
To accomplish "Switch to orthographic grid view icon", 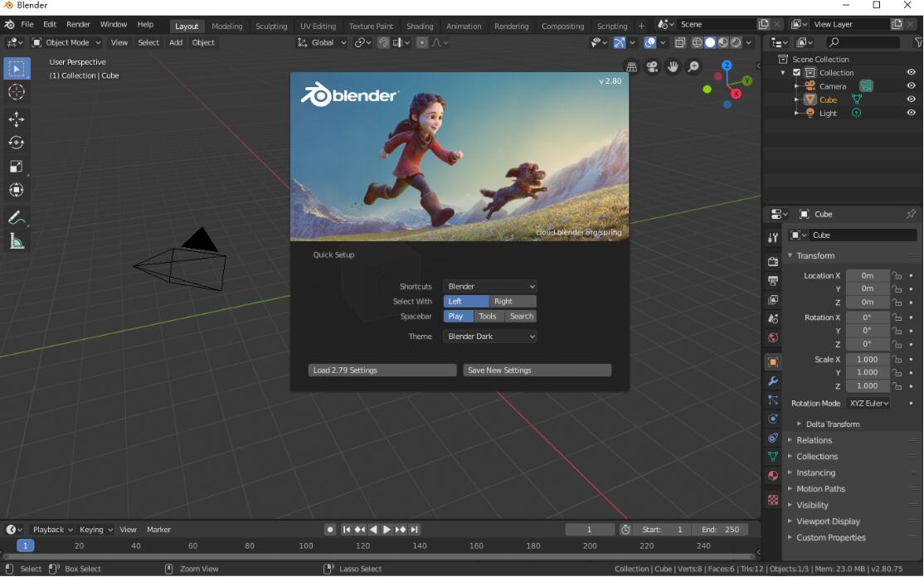I will coord(632,67).
